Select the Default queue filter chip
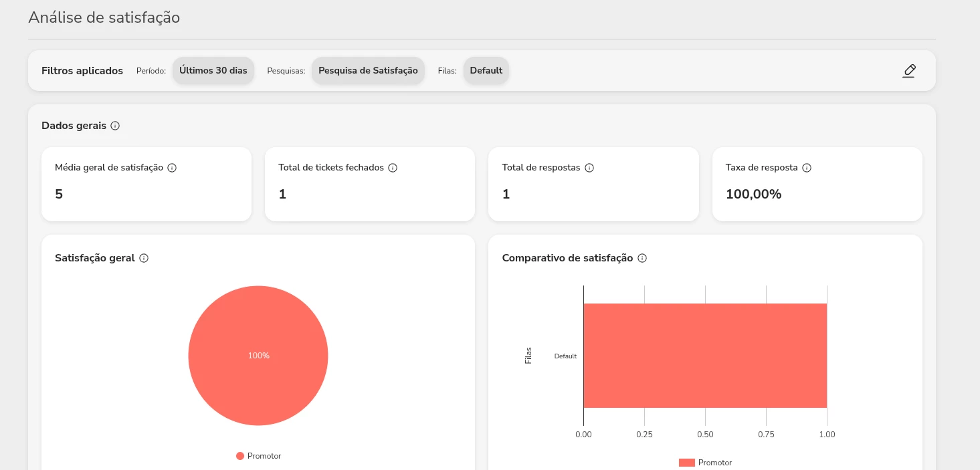Viewport: 980px width, 470px height. pos(486,71)
